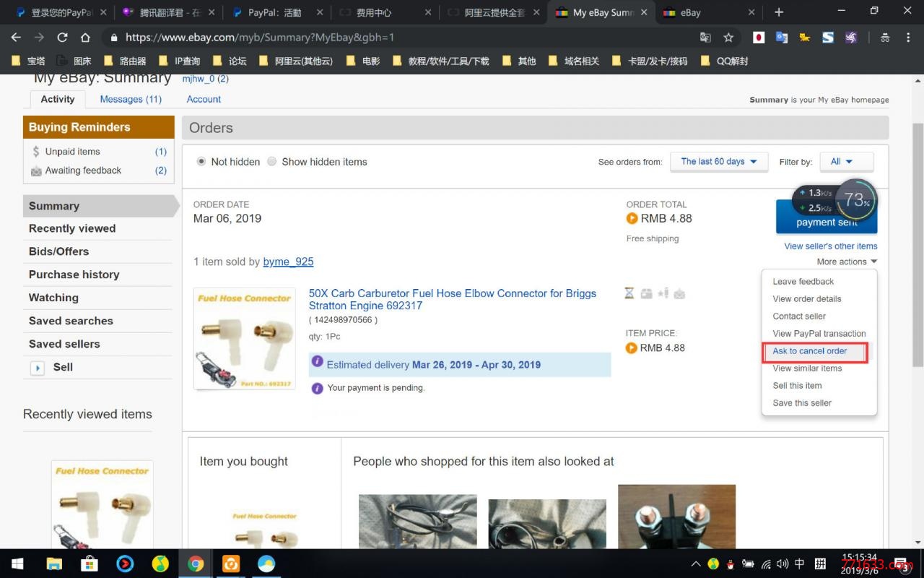The height and width of the screenshot is (578, 924).
Task: Click mjhw_0 username link
Action: pyautogui.click(x=198, y=79)
